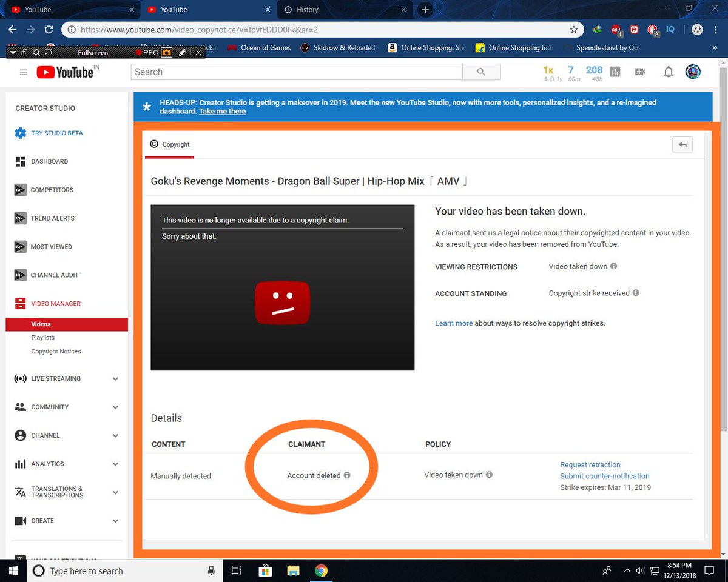Click the recorder screenshot camera icon
This screenshot has height=582, width=728.
pos(166,53)
